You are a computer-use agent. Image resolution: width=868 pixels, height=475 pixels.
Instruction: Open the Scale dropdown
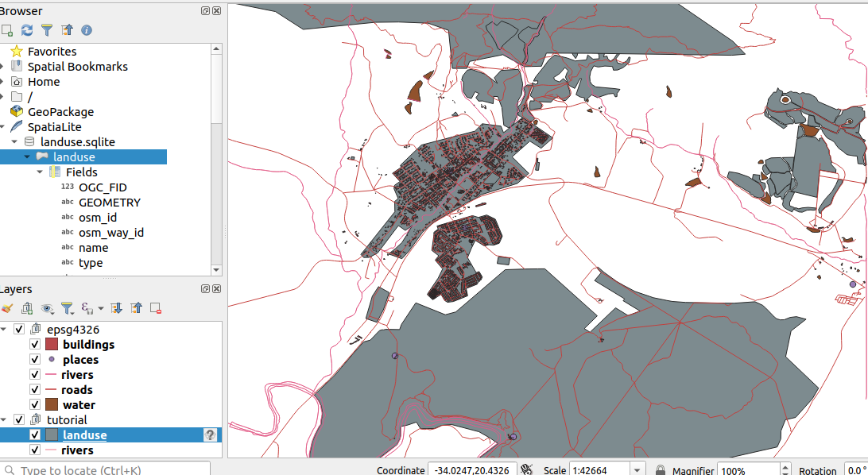click(x=637, y=470)
